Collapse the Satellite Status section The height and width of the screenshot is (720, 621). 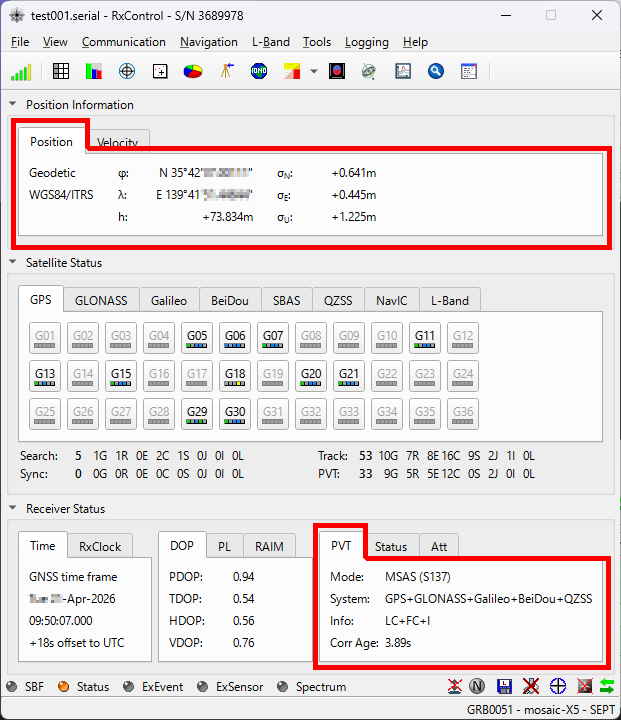[13, 263]
